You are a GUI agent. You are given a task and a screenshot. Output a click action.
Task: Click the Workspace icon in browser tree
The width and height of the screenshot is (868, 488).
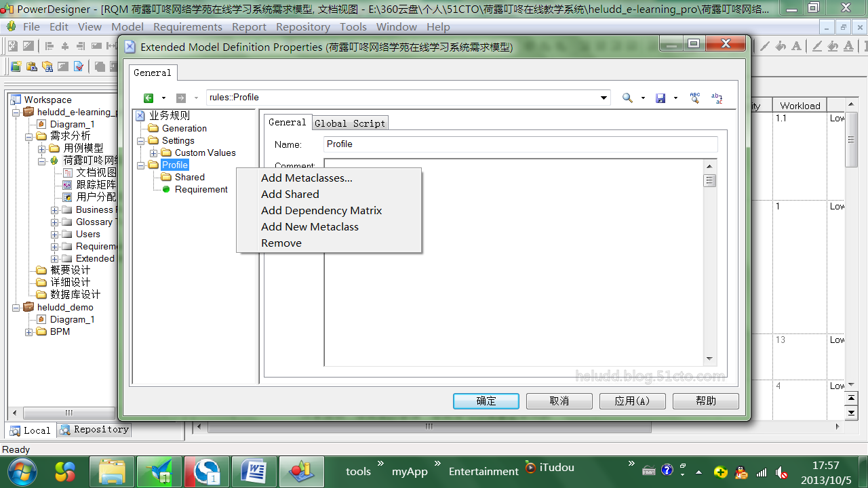pyautogui.click(x=16, y=100)
